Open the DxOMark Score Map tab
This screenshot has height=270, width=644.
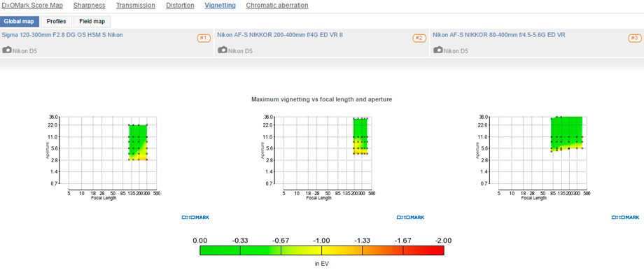pyautogui.click(x=32, y=6)
